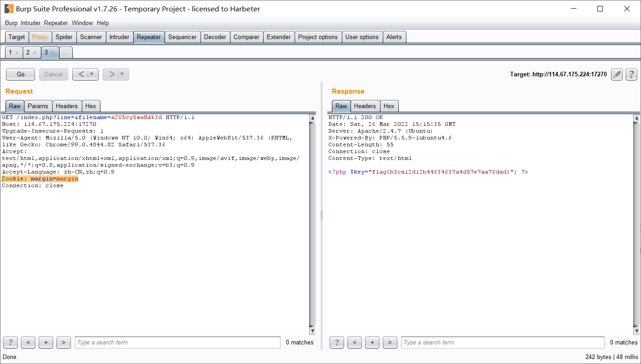641x364 pixels.
Task: Switch to the Sequencer tab
Action: [x=182, y=37]
